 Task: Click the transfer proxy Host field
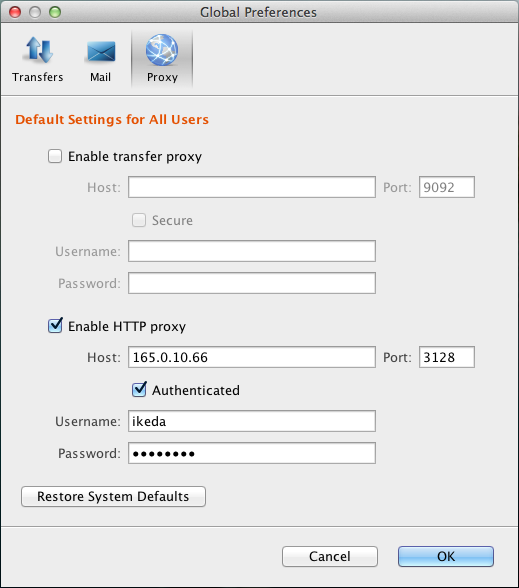pos(252,187)
